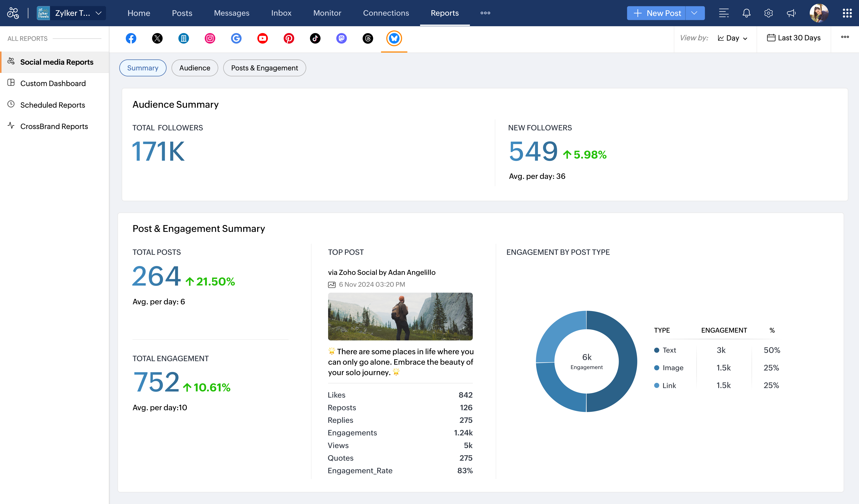This screenshot has width=859, height=504.
Task: Open the top post hiker thumbnail
Action: point(400,316)
